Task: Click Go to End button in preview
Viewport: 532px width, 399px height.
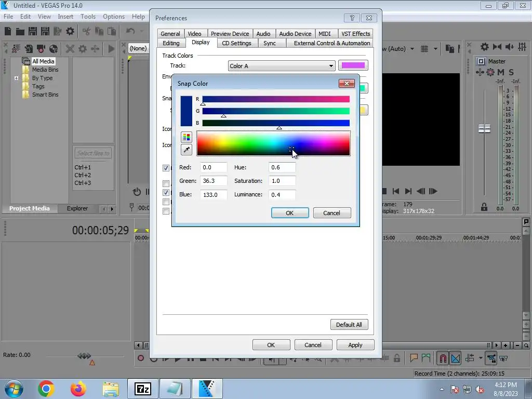Action: (408, 191)
